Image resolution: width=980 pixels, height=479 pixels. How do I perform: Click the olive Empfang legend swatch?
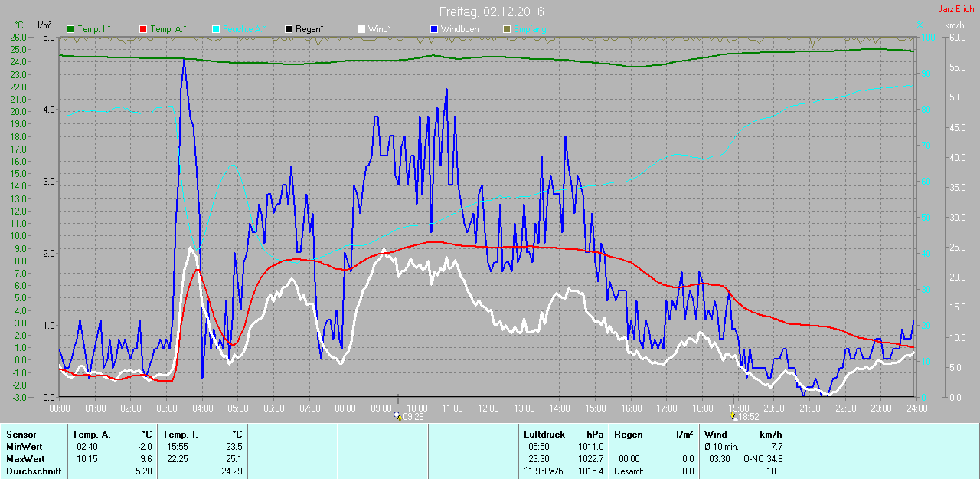(506, 29)
